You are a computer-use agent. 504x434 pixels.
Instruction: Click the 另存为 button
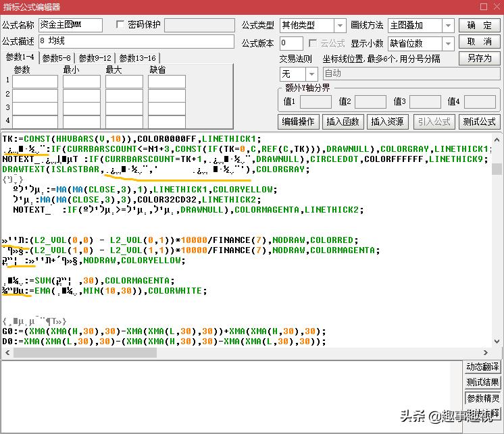tap(479, 58)
